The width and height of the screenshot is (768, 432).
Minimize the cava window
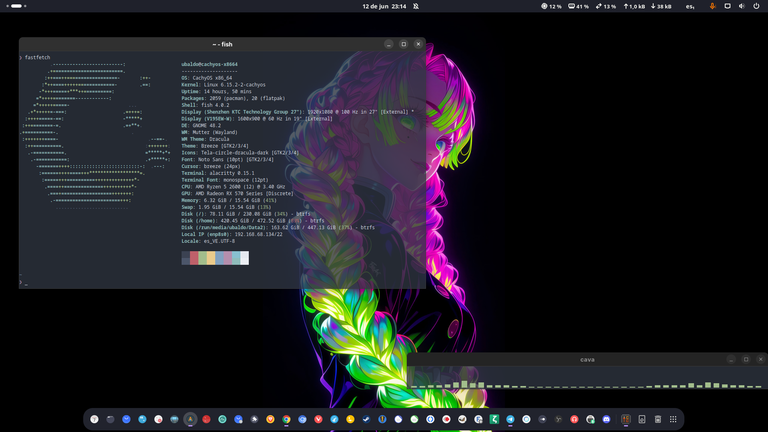(731, 360)
